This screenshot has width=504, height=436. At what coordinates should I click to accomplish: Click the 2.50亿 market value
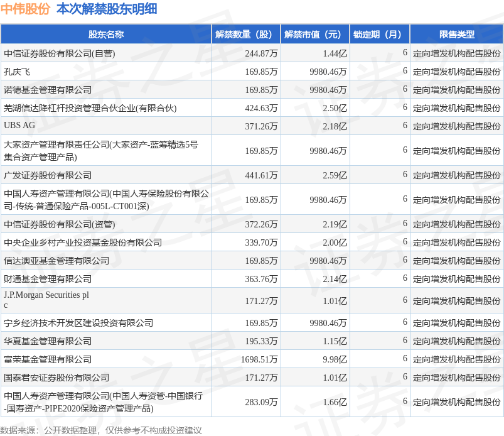[335, 108]
